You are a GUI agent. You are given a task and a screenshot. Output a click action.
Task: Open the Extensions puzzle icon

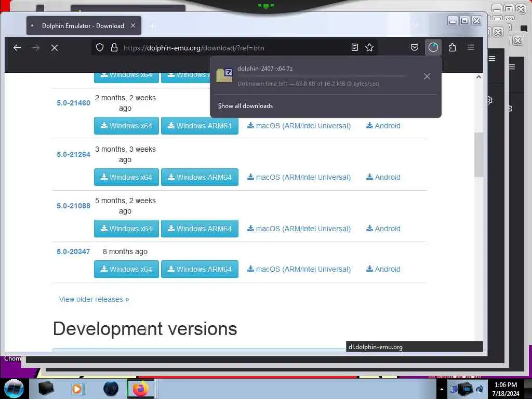453,47
